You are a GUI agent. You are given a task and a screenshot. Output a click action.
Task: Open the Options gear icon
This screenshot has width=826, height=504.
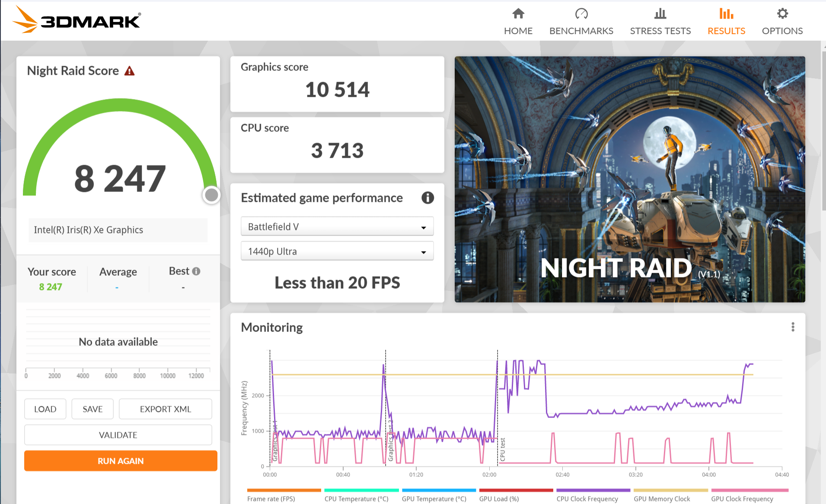coord(782,13)
